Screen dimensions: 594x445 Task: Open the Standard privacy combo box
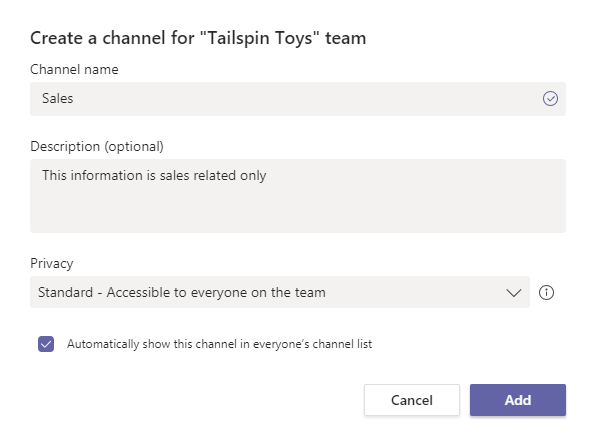coord(280,292)
